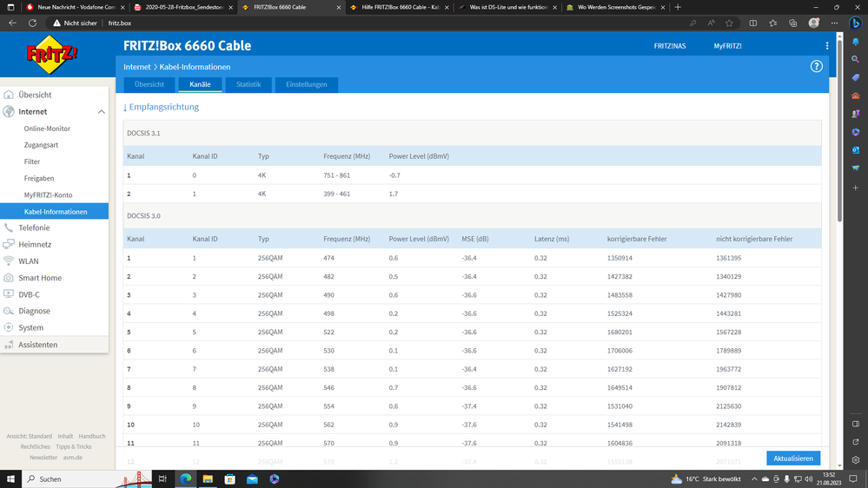Add page to favorites star icon
Screen dimensions: 868x488
click(729, 23)
